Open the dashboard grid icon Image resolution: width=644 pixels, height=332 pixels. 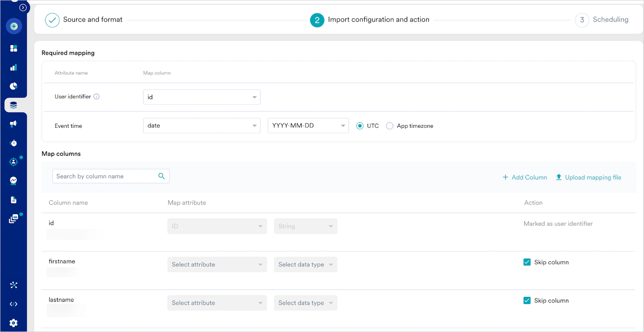(14, 48)
